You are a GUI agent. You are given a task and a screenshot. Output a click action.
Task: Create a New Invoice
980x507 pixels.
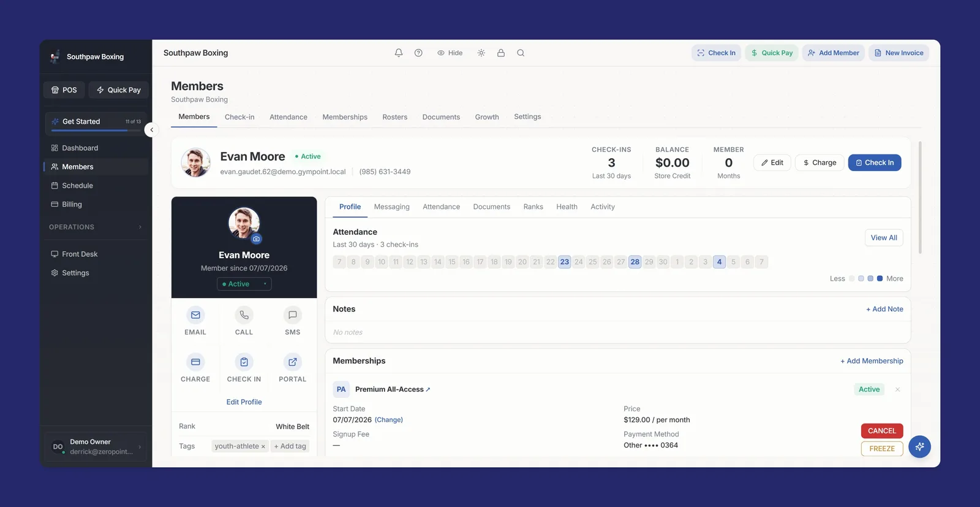pyautogui.click(x=899, y=53)
